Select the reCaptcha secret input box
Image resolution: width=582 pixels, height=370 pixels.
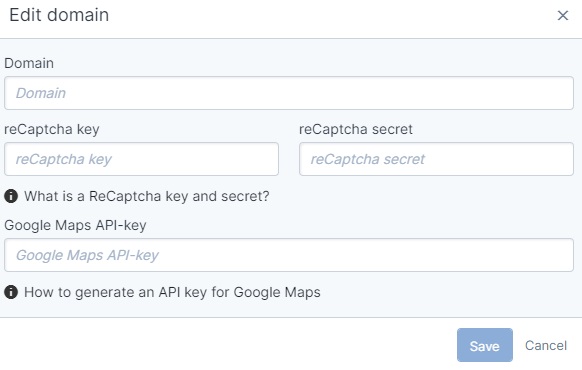(x=436, y=159)
